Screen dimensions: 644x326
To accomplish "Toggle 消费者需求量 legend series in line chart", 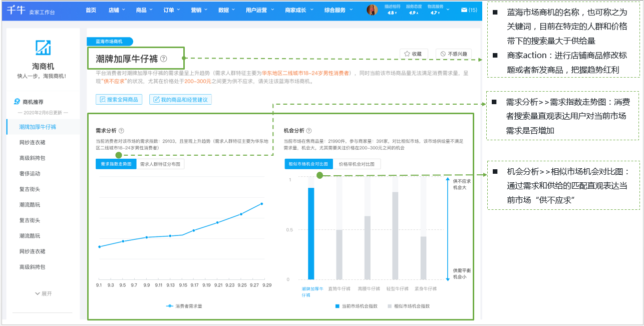I will click(x=184, y=306).
